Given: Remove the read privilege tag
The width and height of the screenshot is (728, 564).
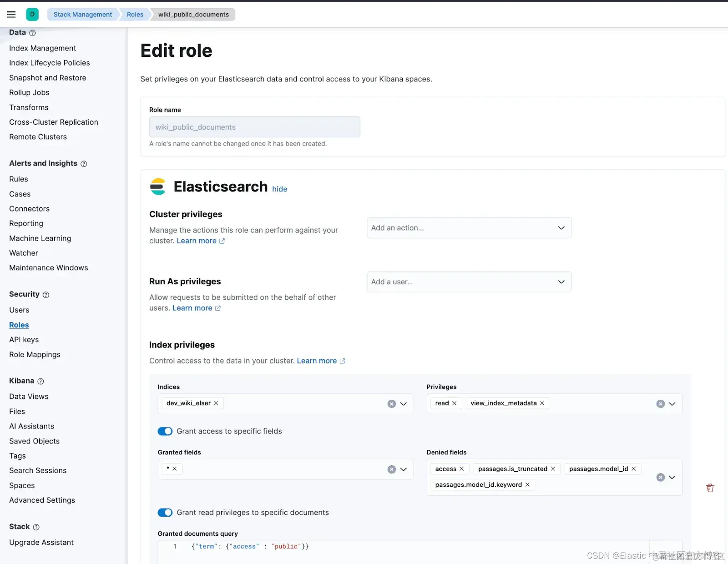Looking at the screenshot, I should click(x=454, y=403).
